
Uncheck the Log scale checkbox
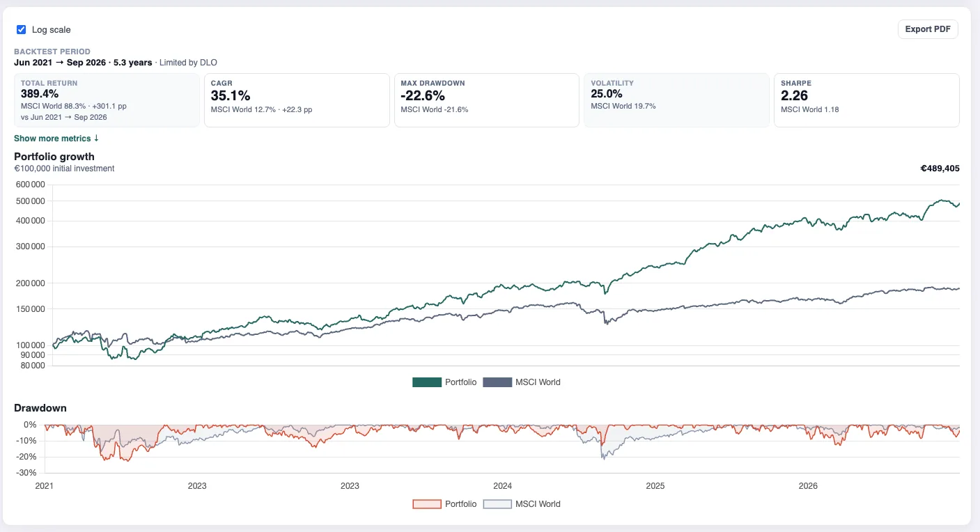pyautogui.click(x=21, y=29)
